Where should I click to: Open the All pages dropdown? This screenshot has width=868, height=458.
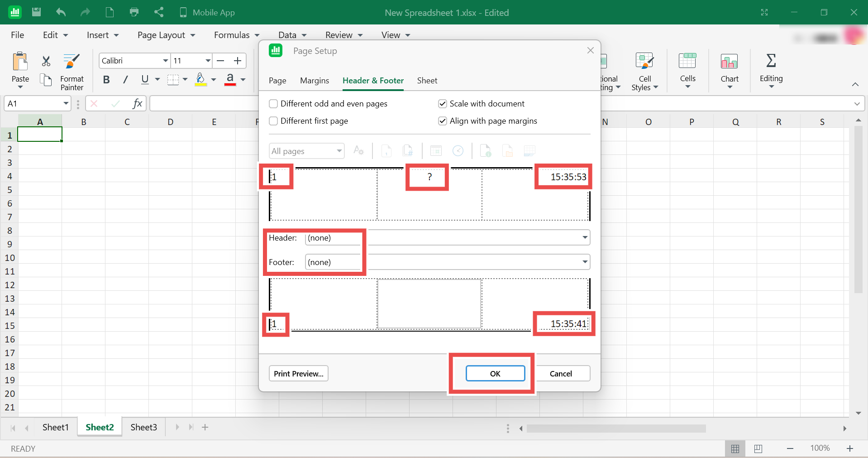click(307, 151)
